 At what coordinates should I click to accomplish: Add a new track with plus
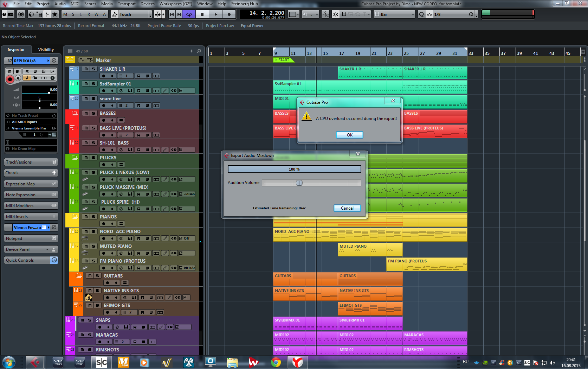pyautogui.click(x=192, y=51)
